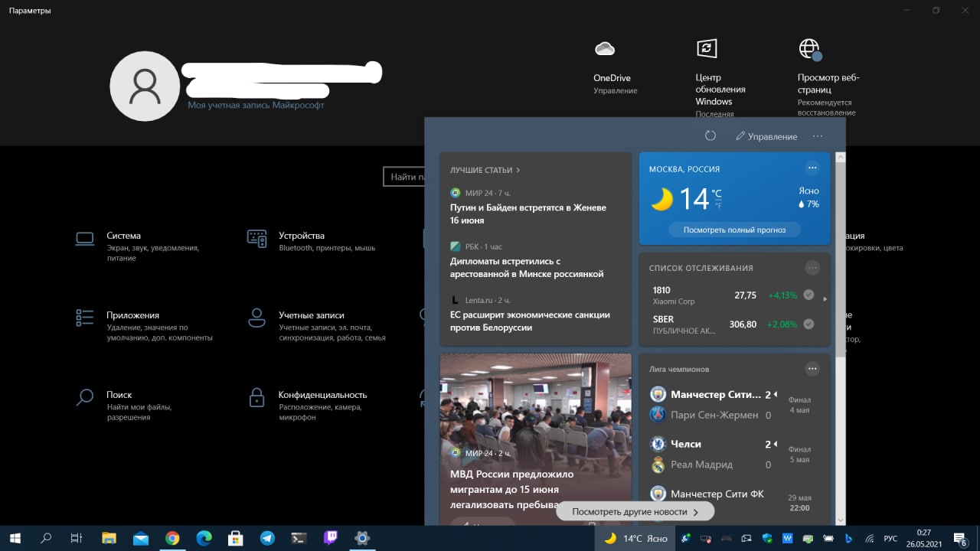The width and height of the screenshot is (980, 551).
Task: Open Центр обновления Windows tile
Action: tap(720, 77)
